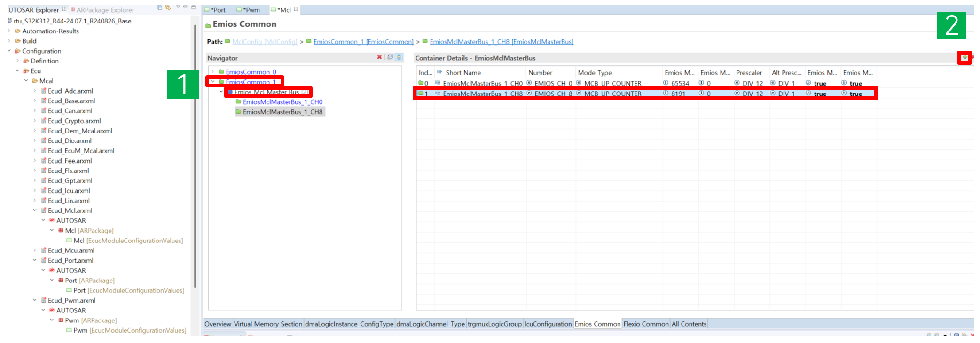
Task: Click EmiosCommon_1 link in Path breadcrumb
Action: pos(363,42)
